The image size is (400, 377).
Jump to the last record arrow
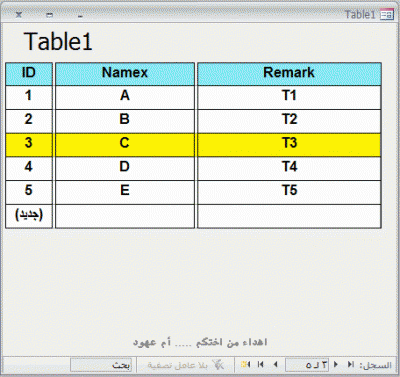click(261, 365)
